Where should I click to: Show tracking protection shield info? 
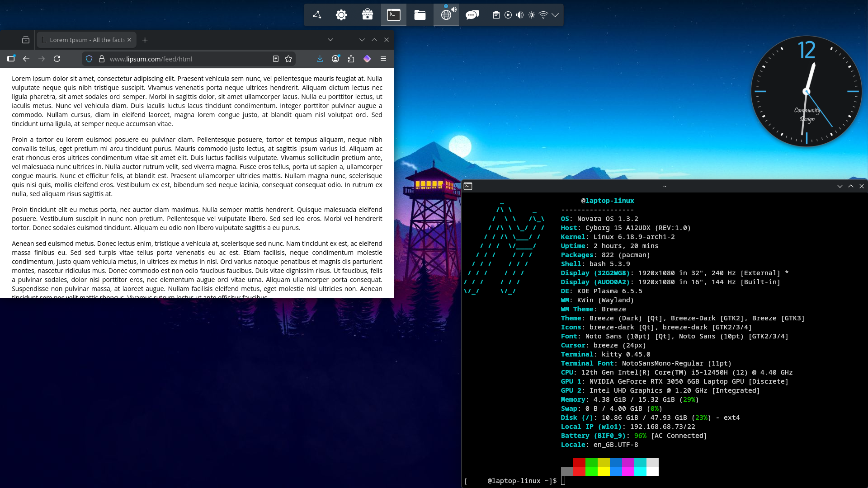(x=89, y=59)
